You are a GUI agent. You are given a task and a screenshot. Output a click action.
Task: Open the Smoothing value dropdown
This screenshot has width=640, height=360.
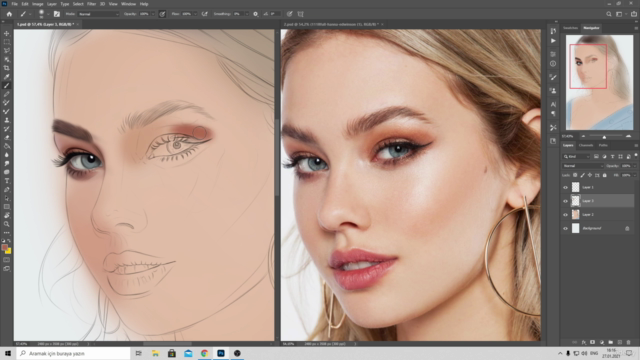(x=247, y=14)
